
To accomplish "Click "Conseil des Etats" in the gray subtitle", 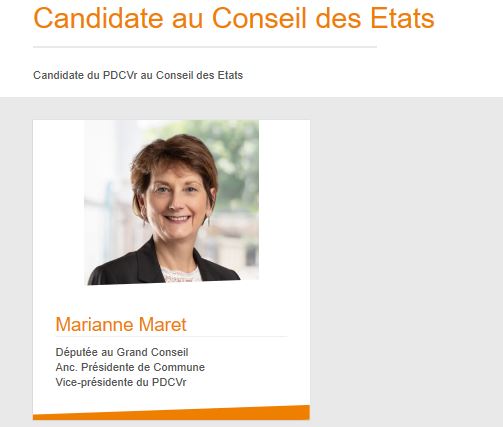I will tap(199, 75).
